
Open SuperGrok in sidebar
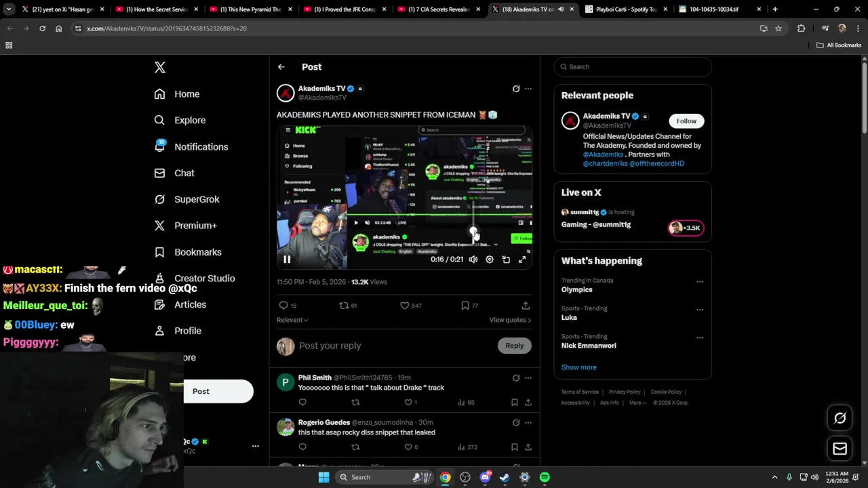click(186, 199)
